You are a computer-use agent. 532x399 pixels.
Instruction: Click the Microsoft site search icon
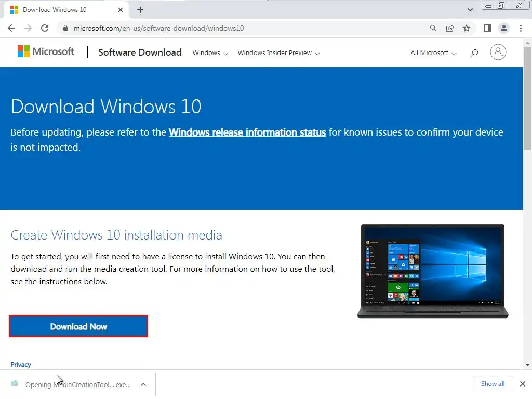[474, 53]
